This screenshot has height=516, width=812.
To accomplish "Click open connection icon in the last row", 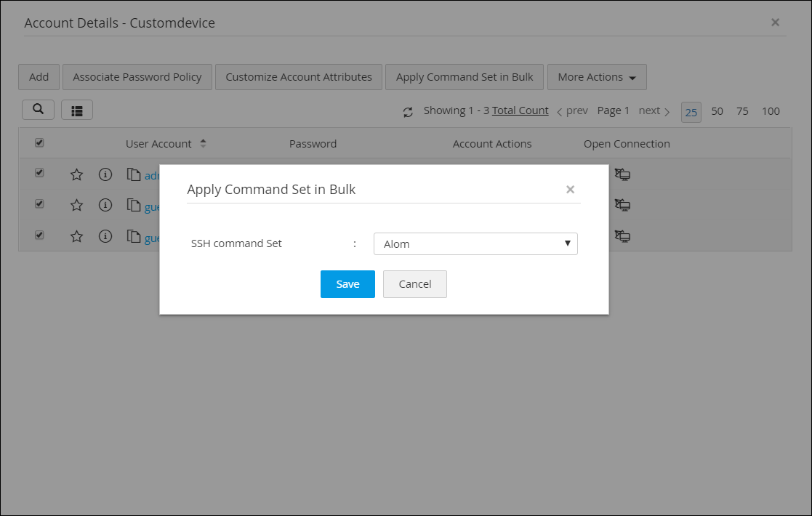I will click(622, 236).
